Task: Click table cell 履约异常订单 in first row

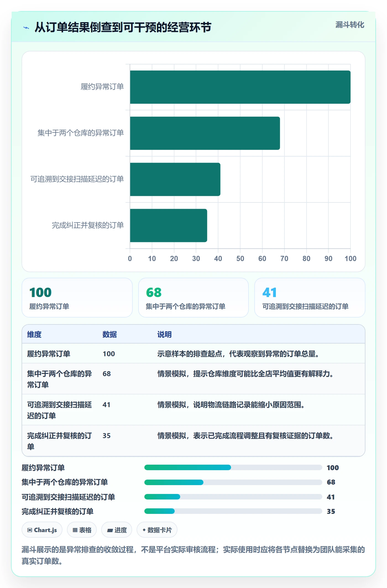Action: tap(49, 354)
